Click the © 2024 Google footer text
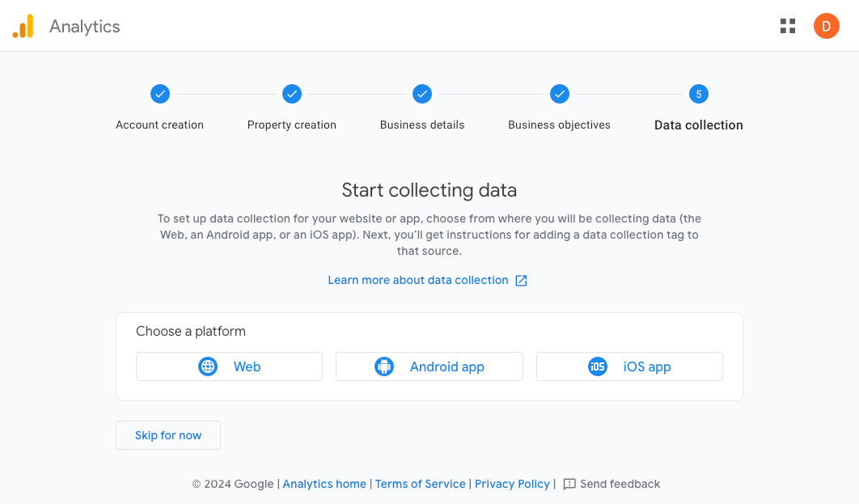 coord(233,484)
